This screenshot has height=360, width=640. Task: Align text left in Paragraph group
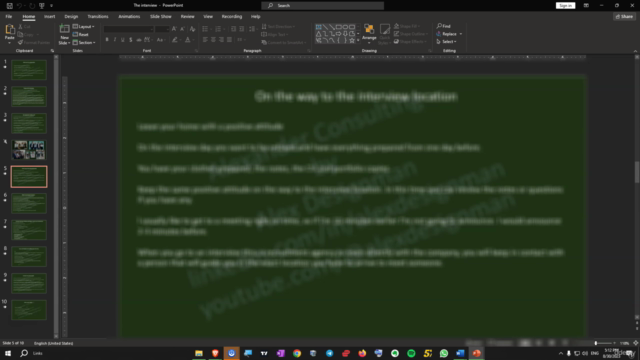click(205, 40)
